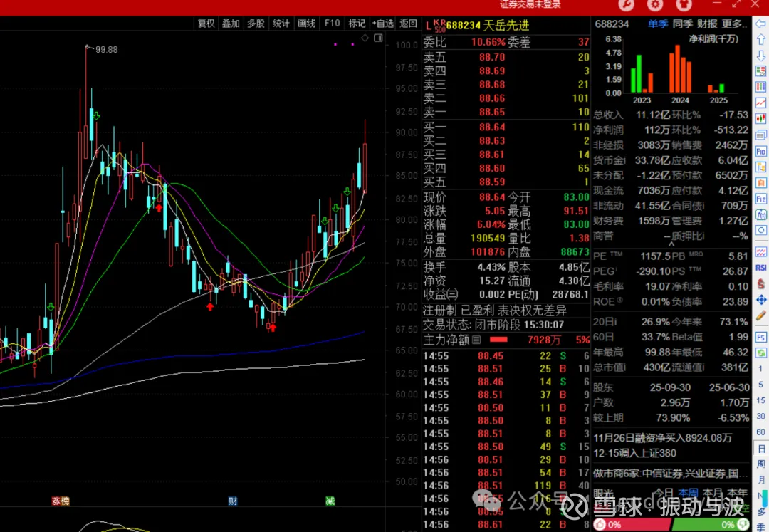This screenshot has width=769, height=532.
Task: Click the left arrow back icon in sidebar
Action: (x=761, y=24)
